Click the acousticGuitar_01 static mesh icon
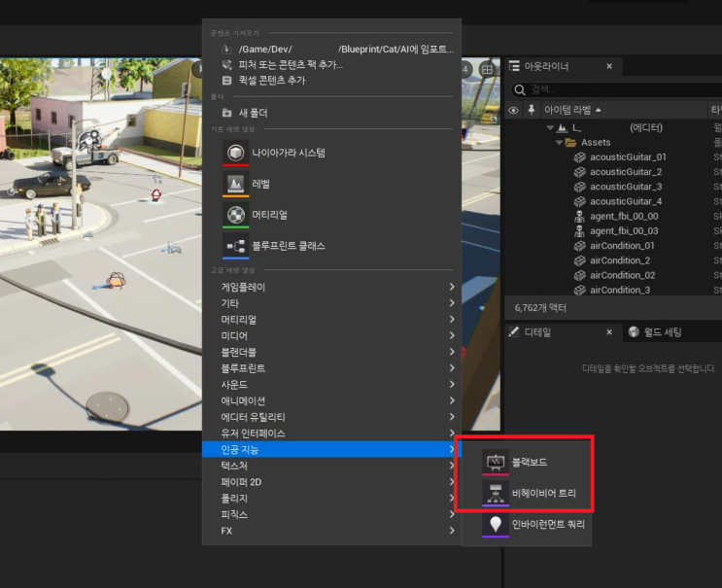Image resolution: width=722 pixels, height=588 pixels. click(580, 157)
